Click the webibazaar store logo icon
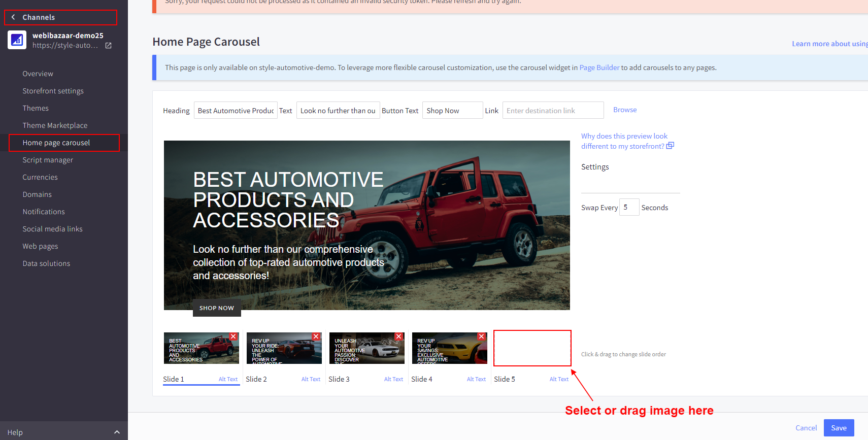 pyautogui.click(x=17, y=40)
